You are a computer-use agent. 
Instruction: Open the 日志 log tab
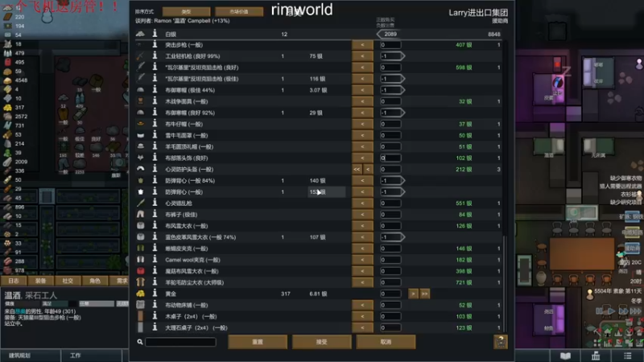14,281
